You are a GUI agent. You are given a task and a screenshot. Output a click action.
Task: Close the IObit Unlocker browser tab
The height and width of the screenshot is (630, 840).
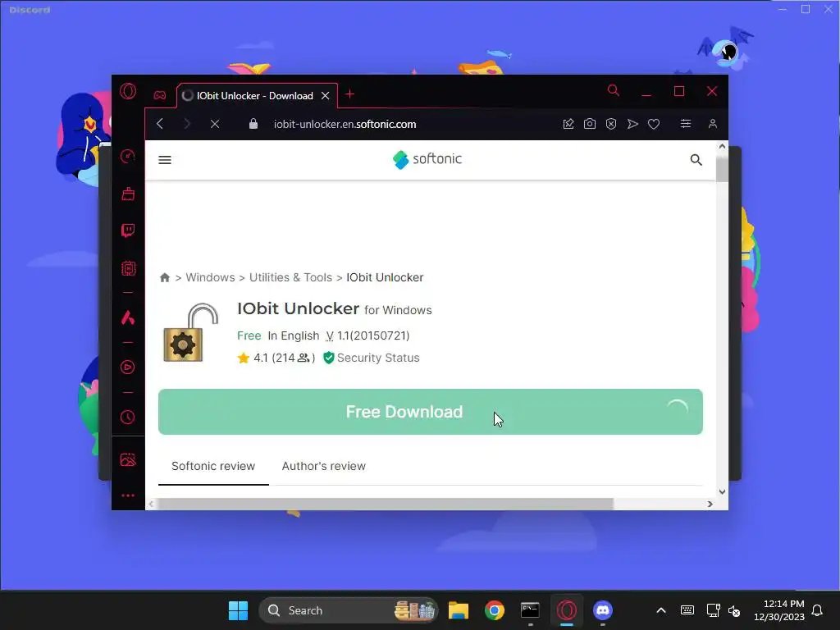click(x=325, y=96)
